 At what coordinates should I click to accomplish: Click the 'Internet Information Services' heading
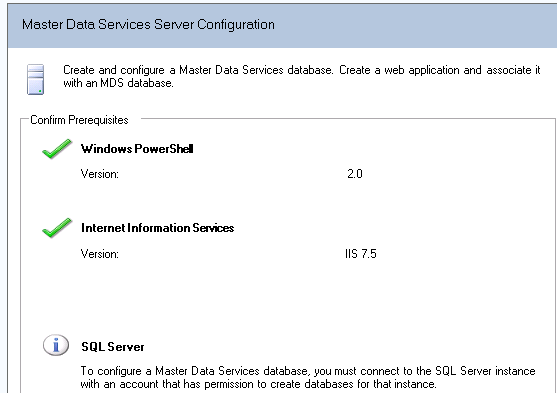click(157, 228)
